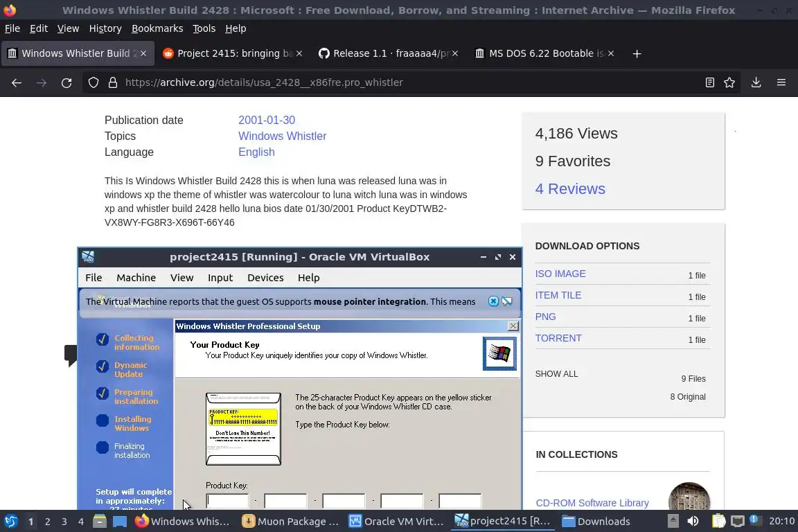
Task: Switch to virtual desktop 4
Action: click(80, 522)
